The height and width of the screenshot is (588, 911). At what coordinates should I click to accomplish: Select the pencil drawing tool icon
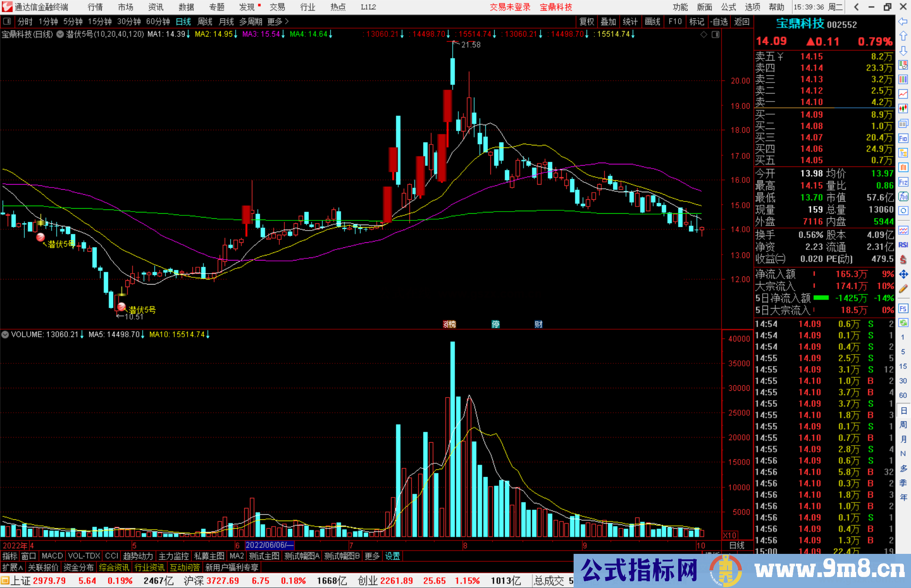point(903,289)
